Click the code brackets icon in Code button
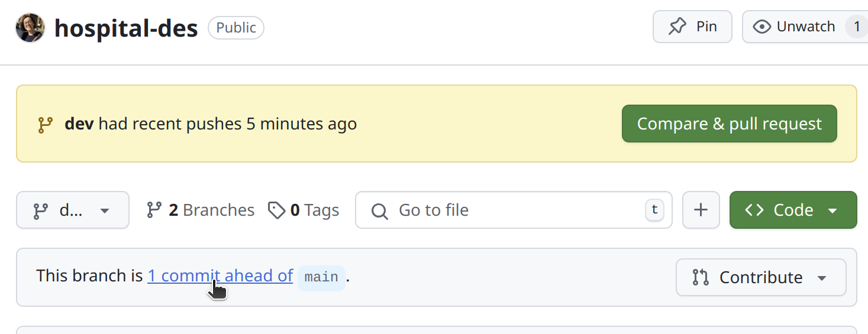The width and height of the screenshot is (868, 334). coord(754,210)
